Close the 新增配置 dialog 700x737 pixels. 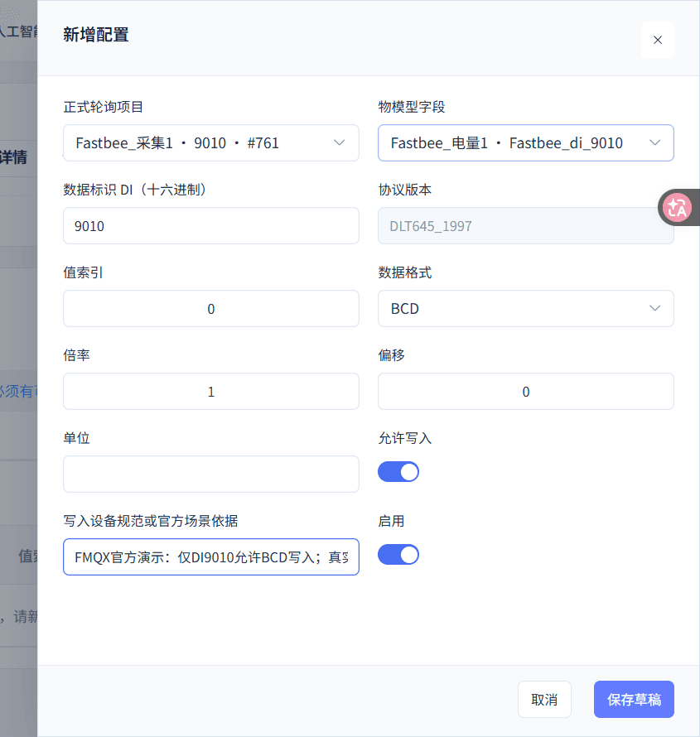(x=657, y=40)
